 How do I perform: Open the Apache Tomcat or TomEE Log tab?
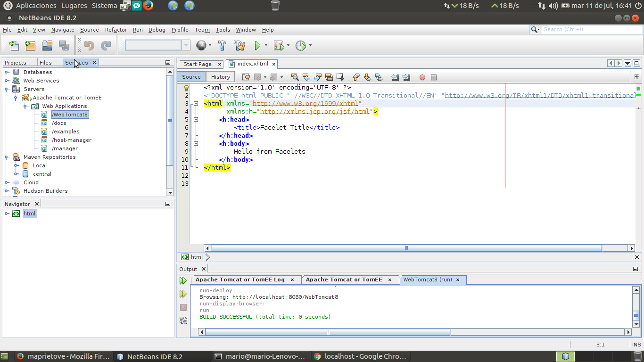click(240, 280)
